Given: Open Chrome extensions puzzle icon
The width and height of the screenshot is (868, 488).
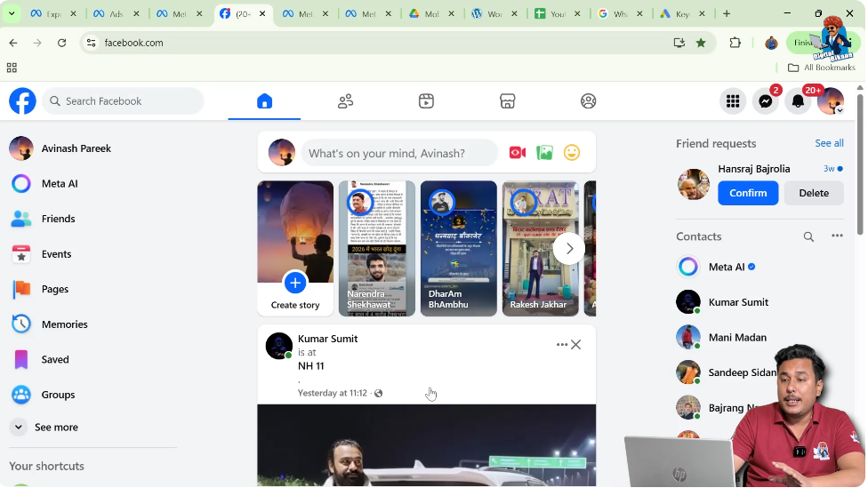Looking at the screenshot, I should tap(735, 43).
